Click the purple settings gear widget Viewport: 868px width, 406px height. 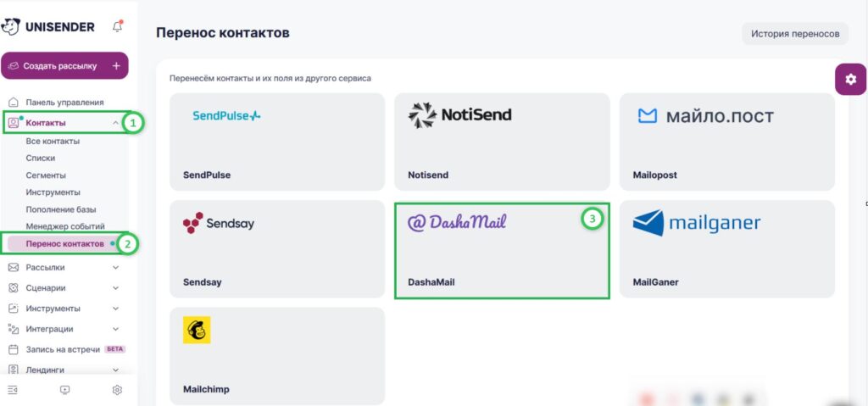click(x=850, y=79)
